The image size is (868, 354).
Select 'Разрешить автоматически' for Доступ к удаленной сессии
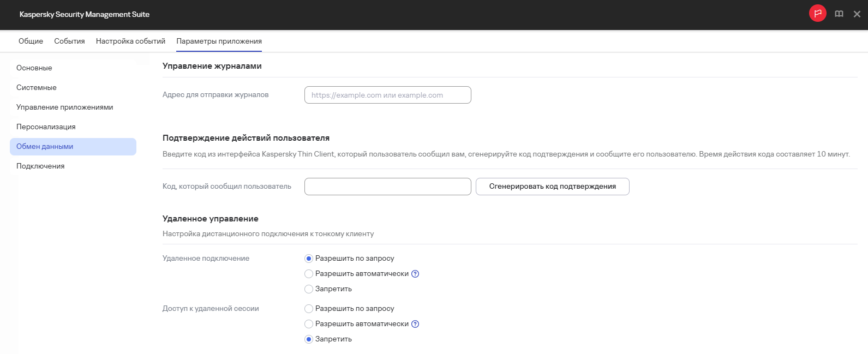(x=309, y=324)
